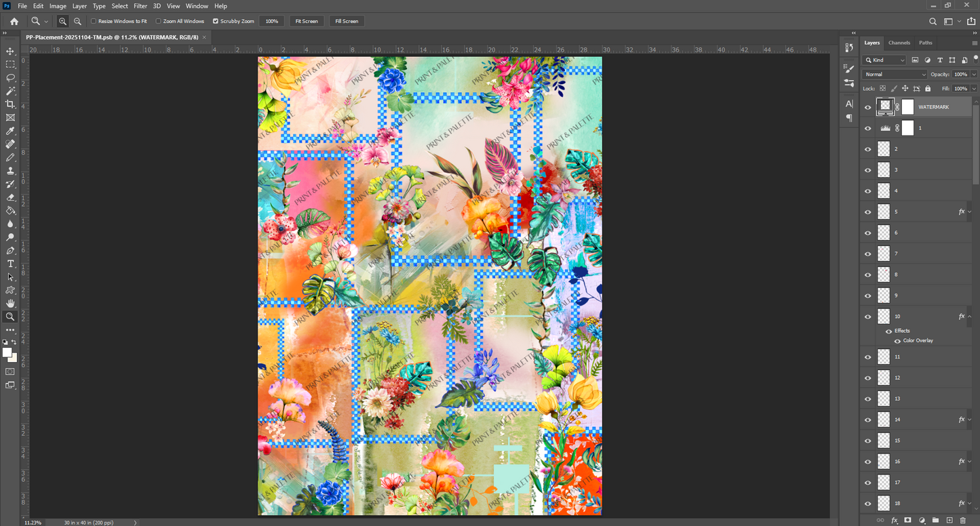Click the Home icon in options bar
Viewport: 980px width, 526px height.
(14, 21)
